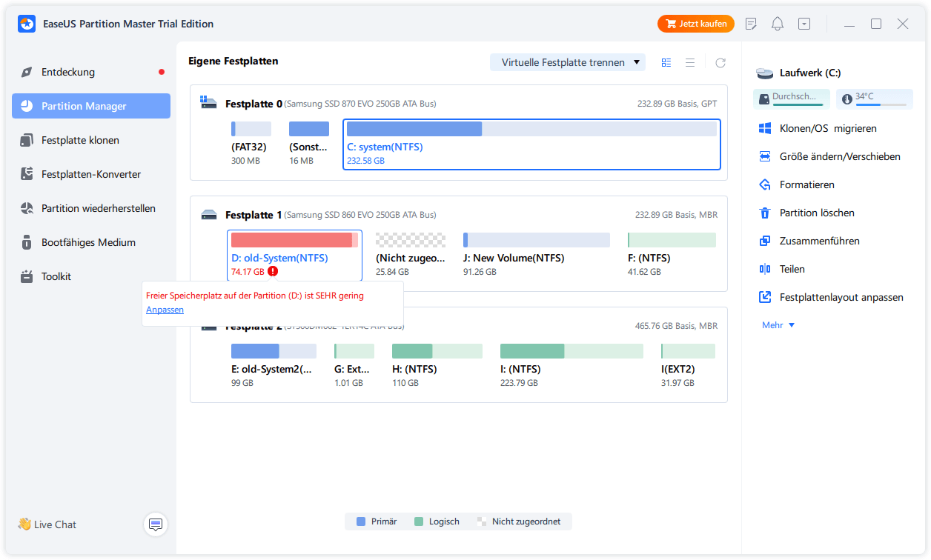
Task: Select the I: (NTFS) 223.79 GB partition
Action: pyautogui.click(x=573, y=366)
